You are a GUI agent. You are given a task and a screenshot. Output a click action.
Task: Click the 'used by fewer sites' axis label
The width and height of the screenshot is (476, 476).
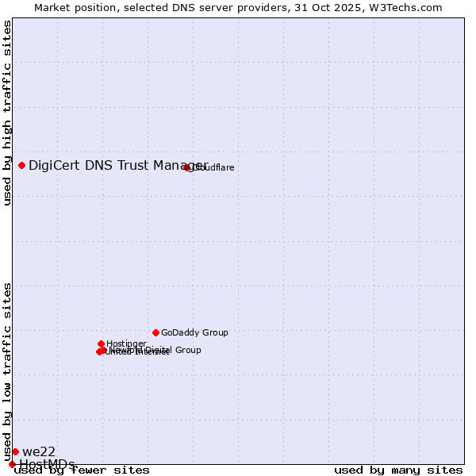(82, 470)
